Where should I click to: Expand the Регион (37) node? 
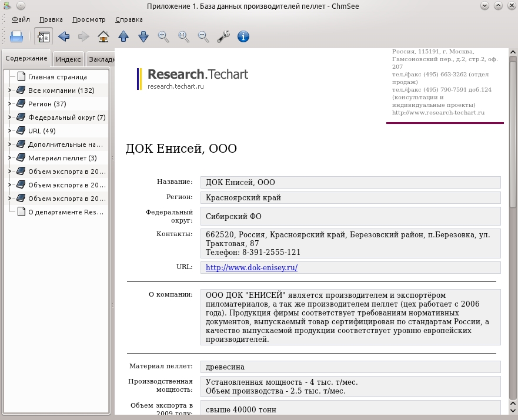coord(9,103)
